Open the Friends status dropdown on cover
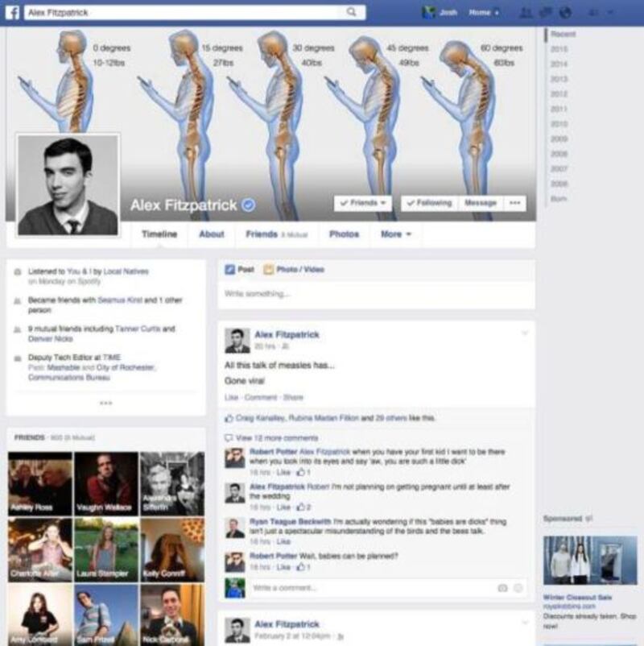Viewport: 644px width, 646px height. [362, 203]
